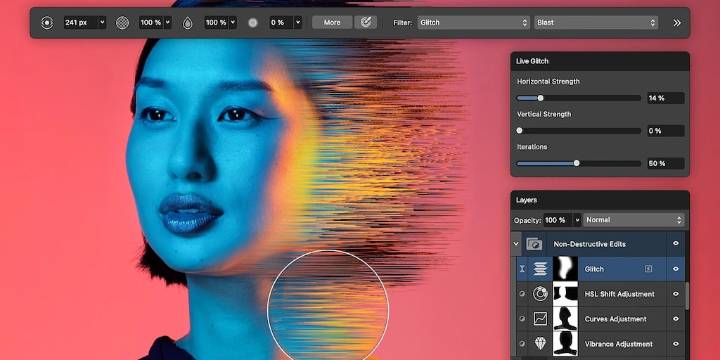
Task: Hide the HSL Shift Adjustment layer
Action: [675, 294]
